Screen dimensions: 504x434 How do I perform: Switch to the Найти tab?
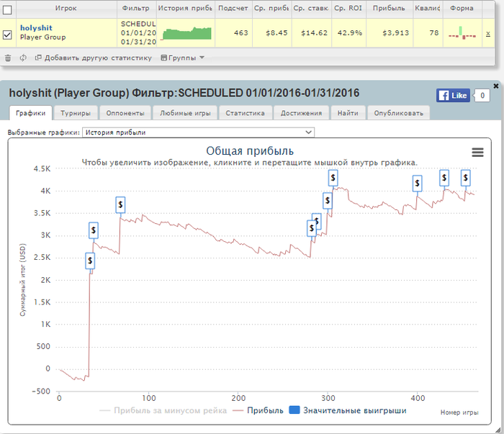click(348, 113)
